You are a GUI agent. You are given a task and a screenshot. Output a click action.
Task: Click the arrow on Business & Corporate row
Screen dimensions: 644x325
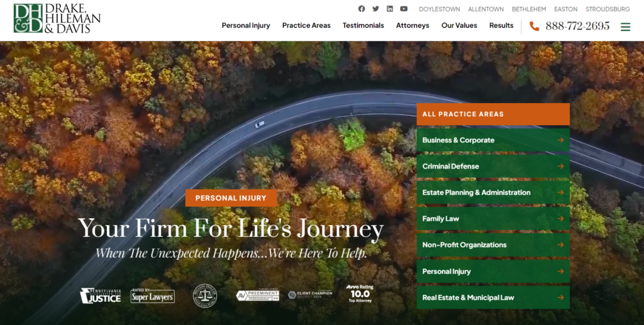click(560, 140)
